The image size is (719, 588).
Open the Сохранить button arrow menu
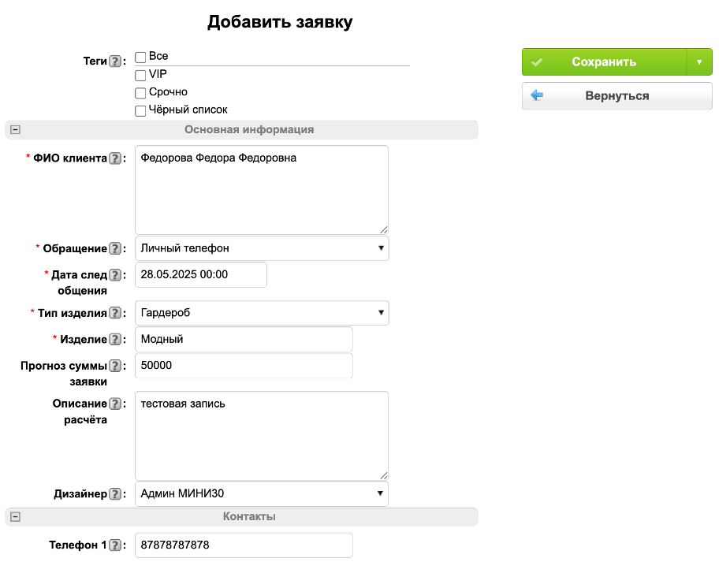pyautogui.click(x=699, y=62)
